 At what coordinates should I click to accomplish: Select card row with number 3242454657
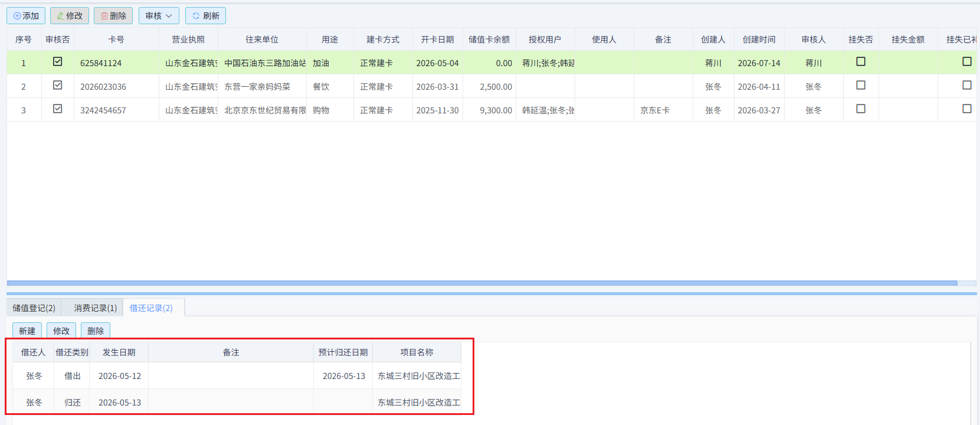[x=491, y=110]
